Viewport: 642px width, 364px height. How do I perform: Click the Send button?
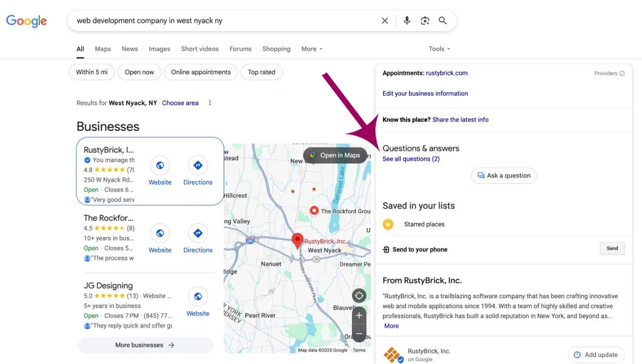pos(612,249)
